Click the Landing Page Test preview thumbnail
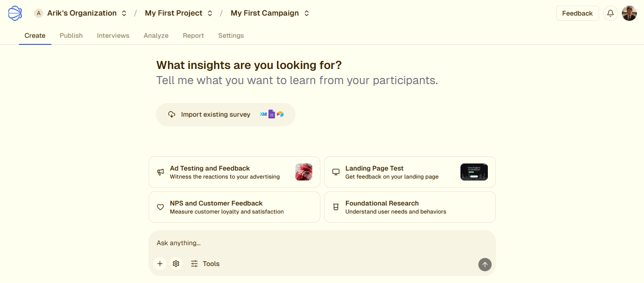This screenshot has width=644, height=283. click(x=474, y=172)
